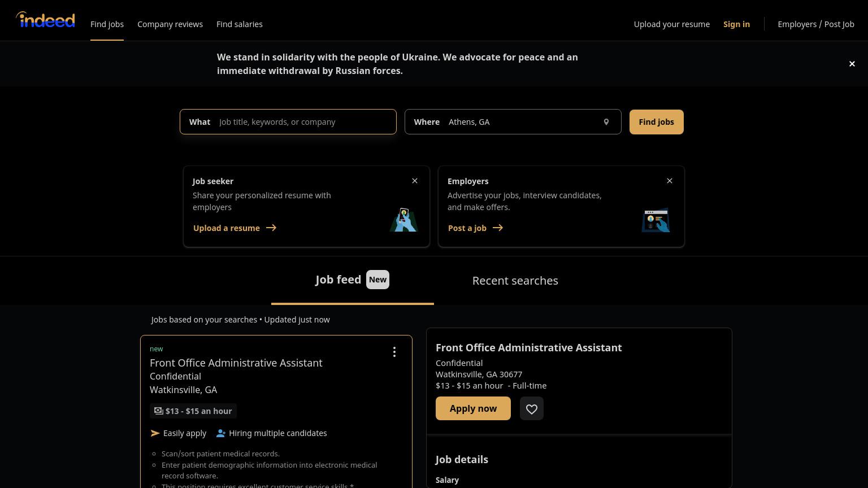Click Watkinsville, GA on the job card
Screen dimensions: 868x488
click(x=183, y=390)
